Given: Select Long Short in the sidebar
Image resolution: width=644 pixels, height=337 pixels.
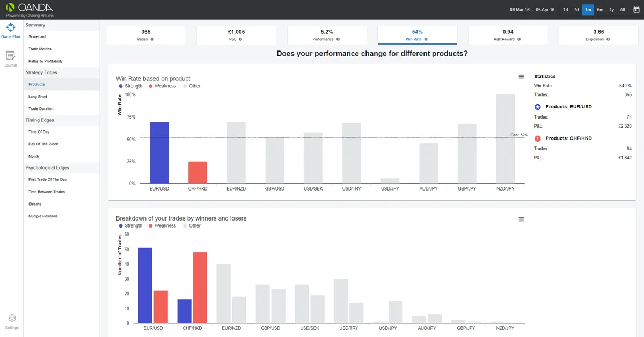Looking at the screenshot, I should (62, 97).
